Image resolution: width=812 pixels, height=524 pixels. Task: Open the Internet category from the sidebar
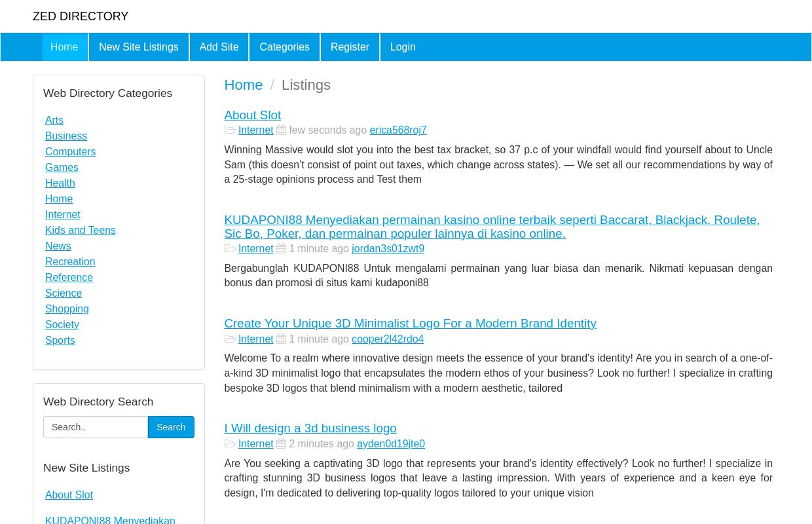pos(63,214)
